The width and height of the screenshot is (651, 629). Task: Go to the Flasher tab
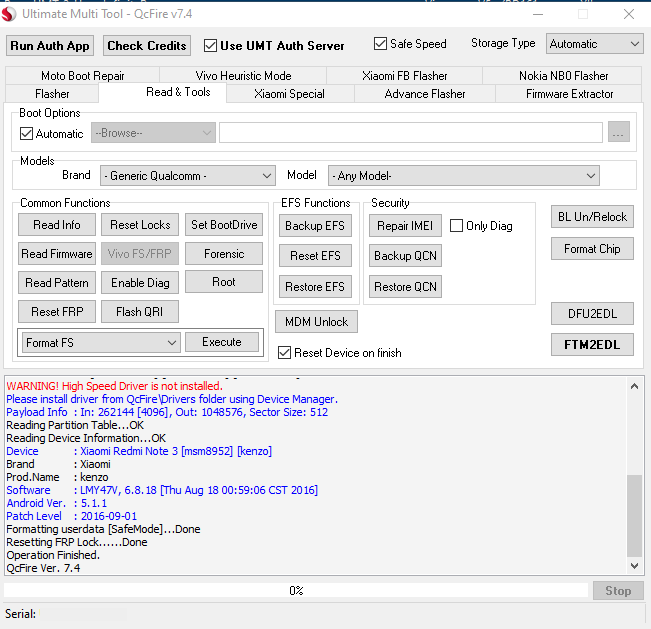pos(52,93)
